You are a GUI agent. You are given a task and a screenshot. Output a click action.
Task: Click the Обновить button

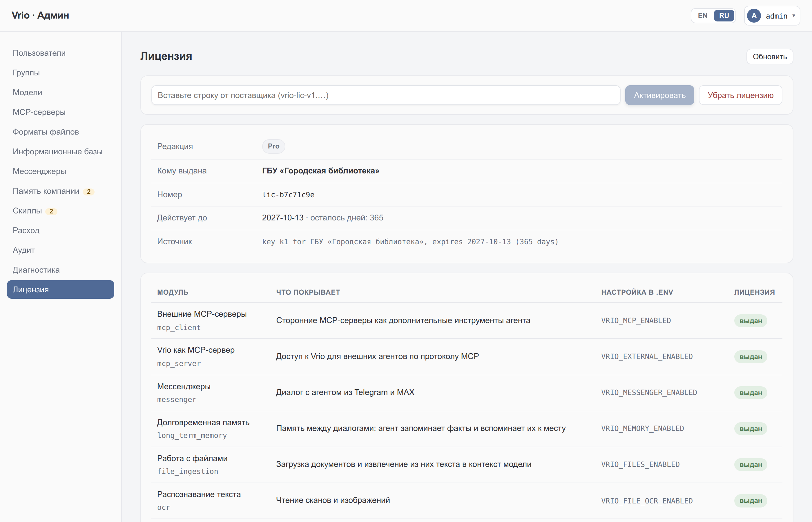click(770, 57)
